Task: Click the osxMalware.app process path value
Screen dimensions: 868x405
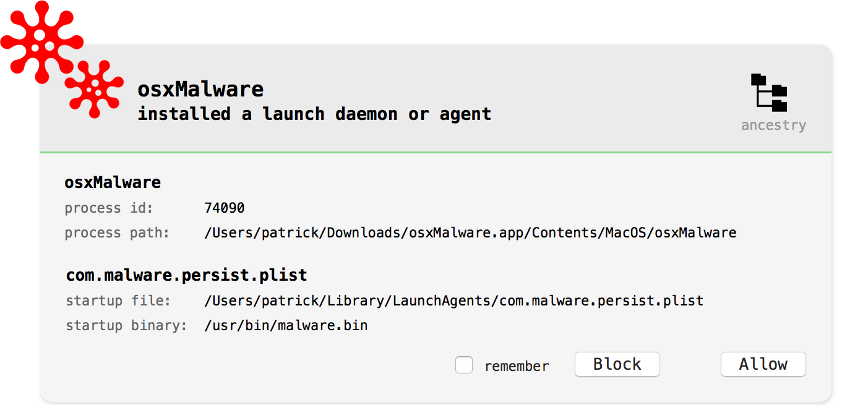Action: coord(470,233)
